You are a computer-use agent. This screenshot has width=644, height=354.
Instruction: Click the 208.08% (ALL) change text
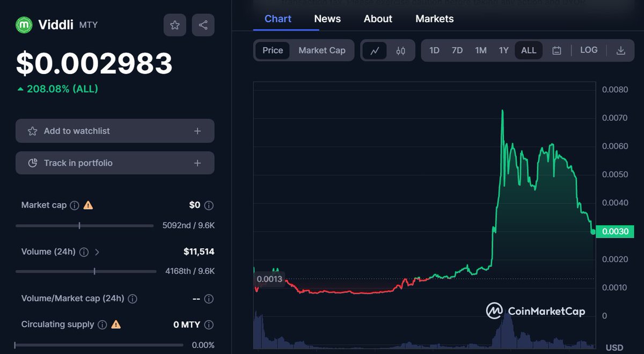pyautogui.click(x=62, y=89)
